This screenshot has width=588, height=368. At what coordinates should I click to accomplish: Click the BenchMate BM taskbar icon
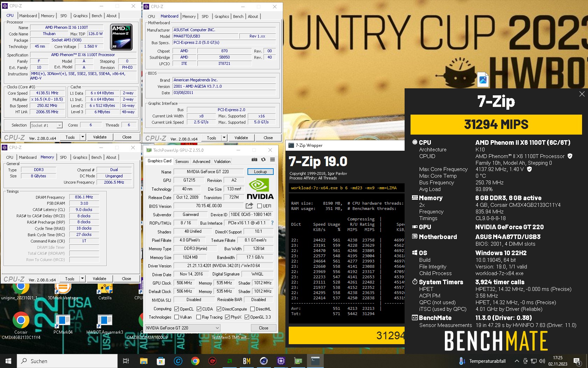246,361
